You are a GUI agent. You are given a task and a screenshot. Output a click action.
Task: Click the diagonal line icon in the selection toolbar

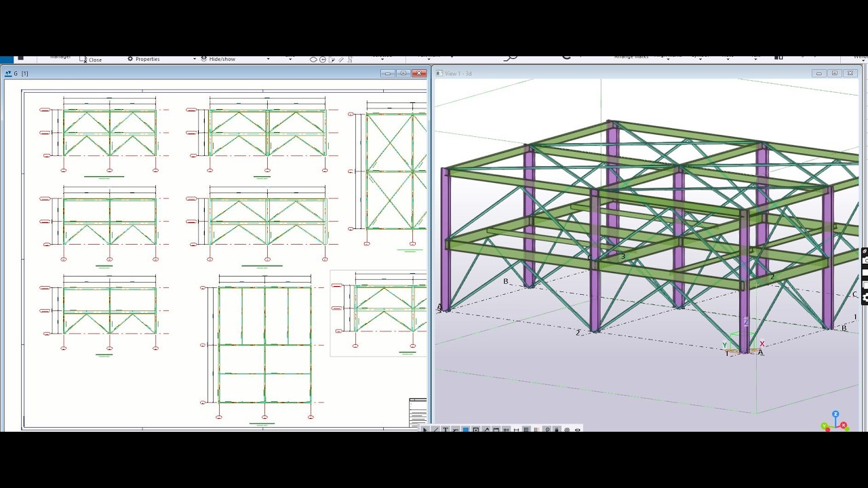(435, 430)
